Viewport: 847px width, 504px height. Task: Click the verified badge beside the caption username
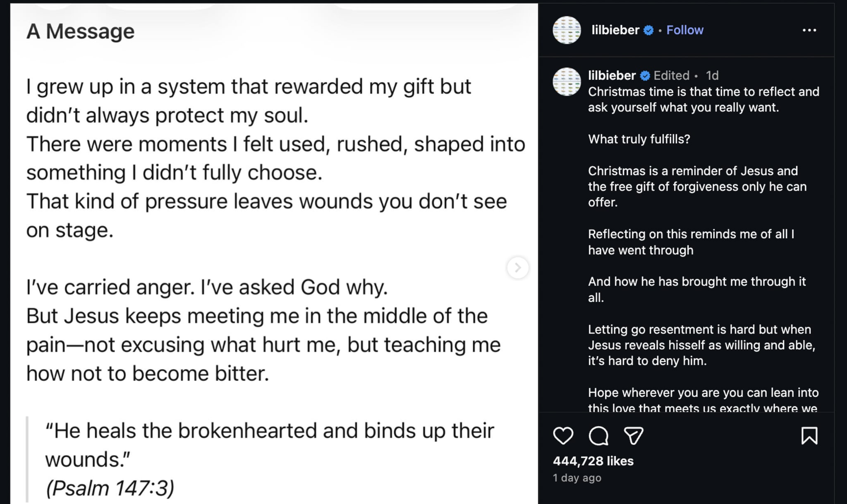[645, 75]
